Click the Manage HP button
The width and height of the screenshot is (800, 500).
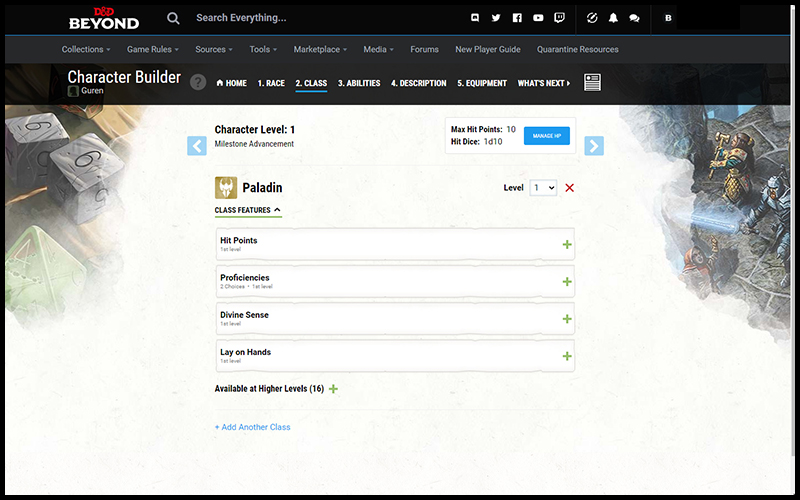(x=547, y=136)
